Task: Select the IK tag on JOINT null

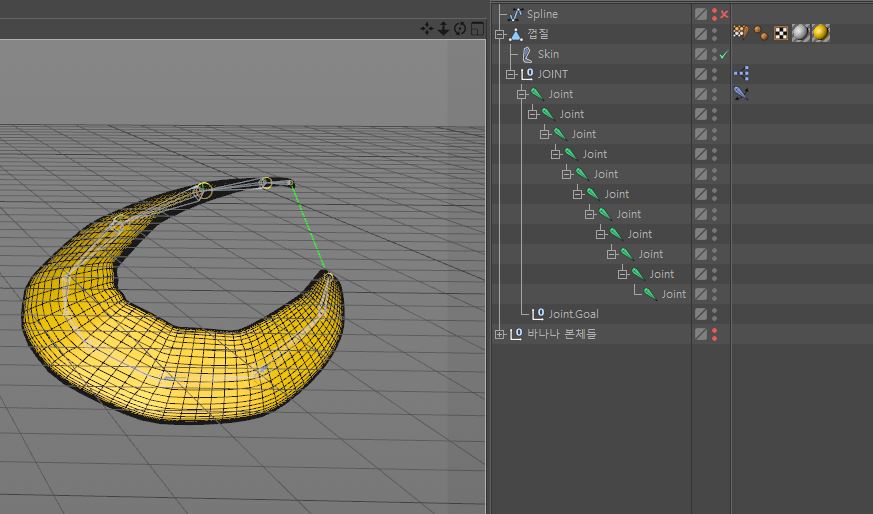Action: point(741,74)
